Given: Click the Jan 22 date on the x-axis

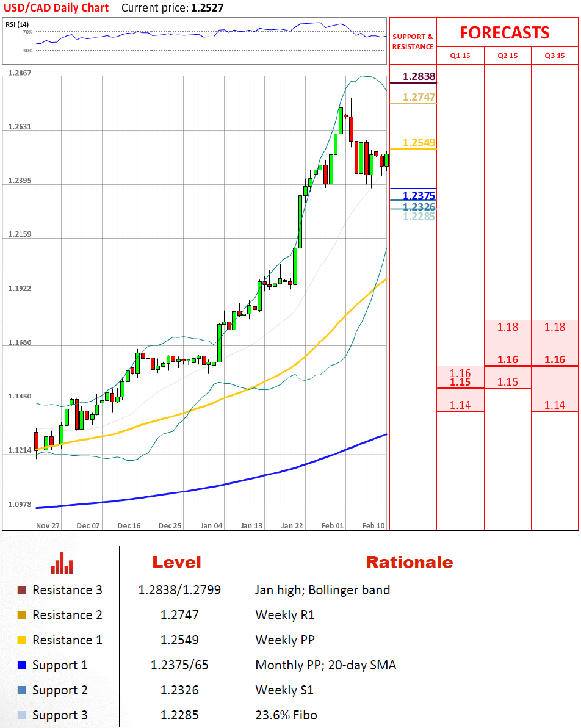Looking at the screenshot, I should (x=292, y=525).
